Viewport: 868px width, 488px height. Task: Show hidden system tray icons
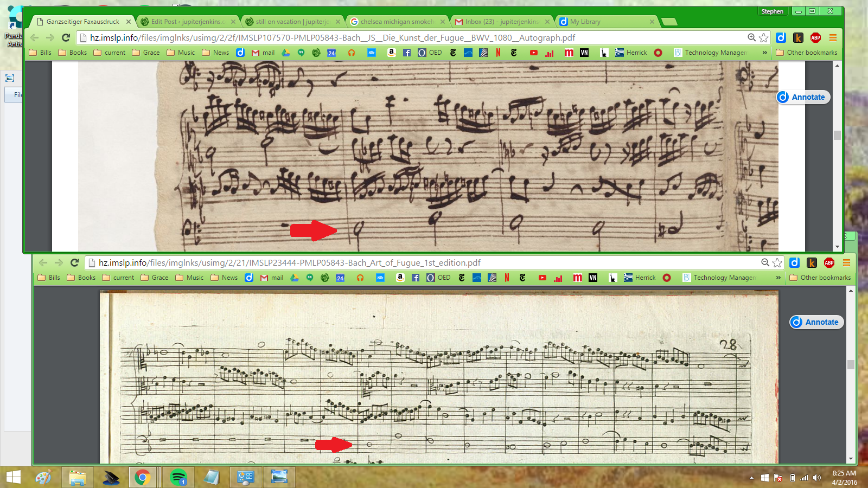click(751, 478)
